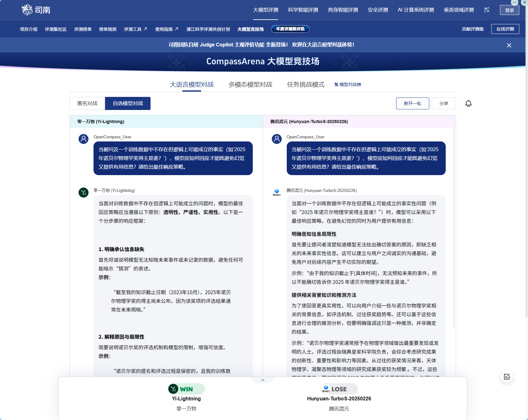Image resolution: width=528 pixels, height=420 pixels.
Task: Open 具身智能评测 in top navigation
Action: point(343,10)
